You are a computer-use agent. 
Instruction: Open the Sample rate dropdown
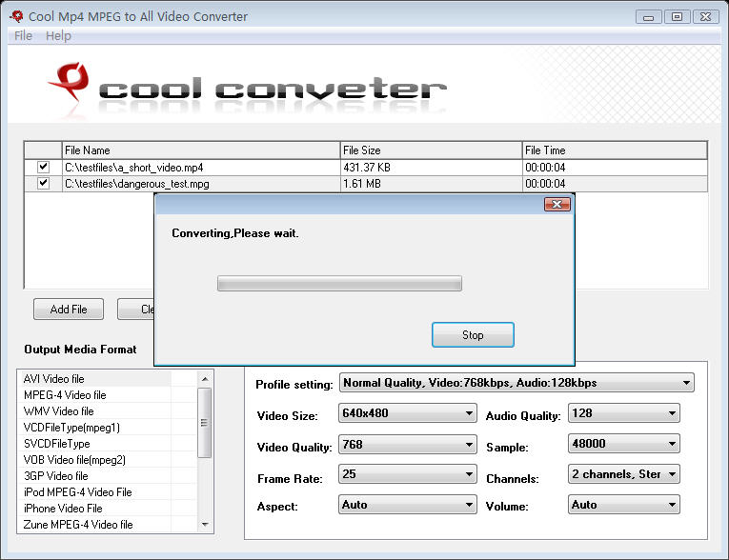click(x=623, y=444)
